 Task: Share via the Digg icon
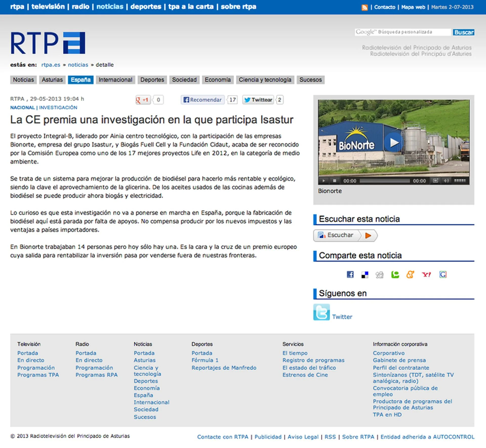[379, 275]
